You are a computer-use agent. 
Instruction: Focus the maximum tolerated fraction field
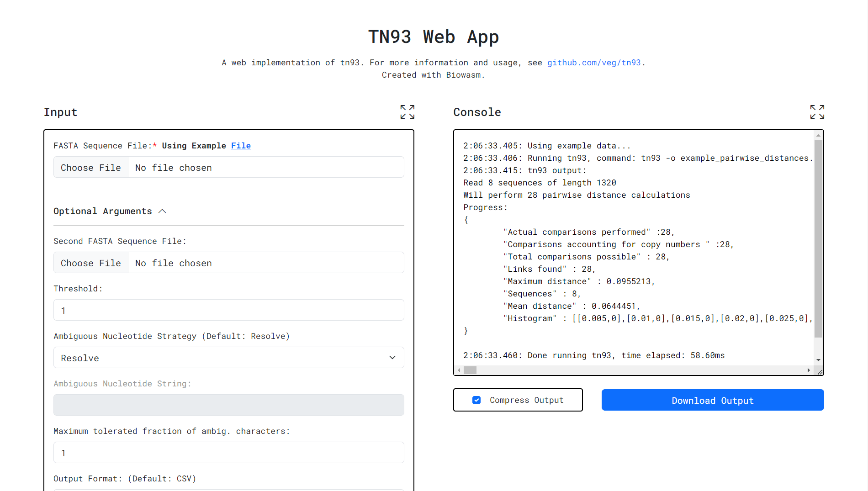pyautogui.click(x=228, y=453)
